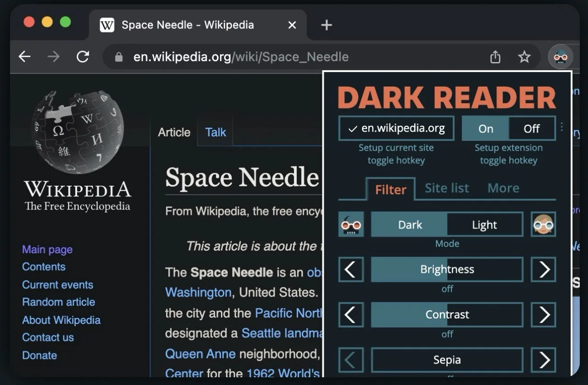Open a new browser tab
The image size is (588, 385).
[x=326, y=25]
